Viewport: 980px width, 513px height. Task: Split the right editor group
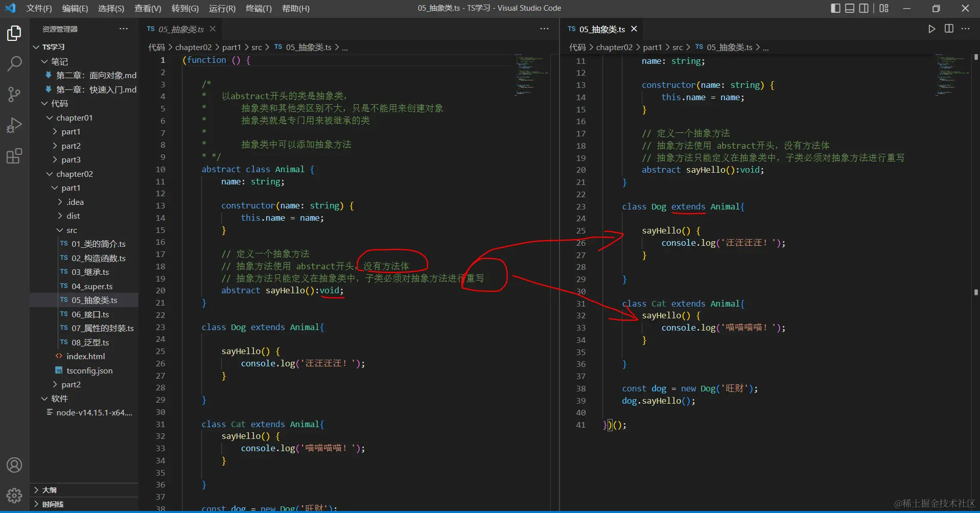point(949,29)
